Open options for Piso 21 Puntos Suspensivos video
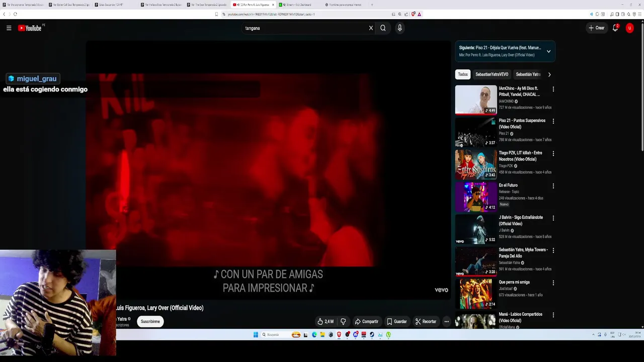Screen dimensions: 644x362 click(x=553, y=121)
